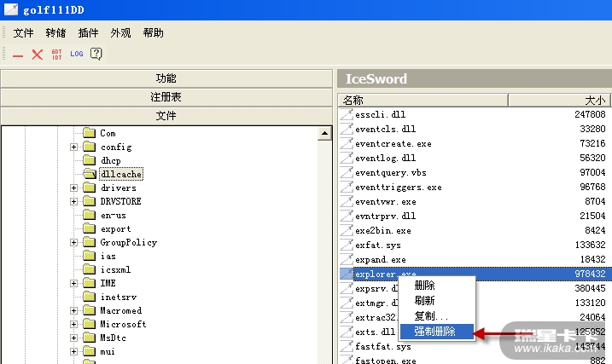This screenshot has height=364, width=612.
Task: Expand the MsDtc folder node
Action: (x=73, y=338)
